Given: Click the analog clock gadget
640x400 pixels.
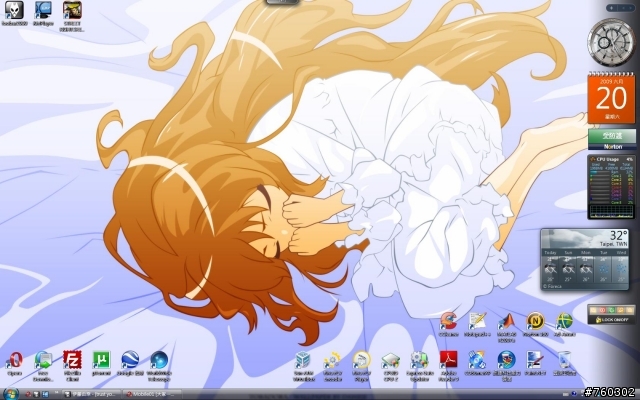Looking at the screenshot, I should tap(611, 43).
